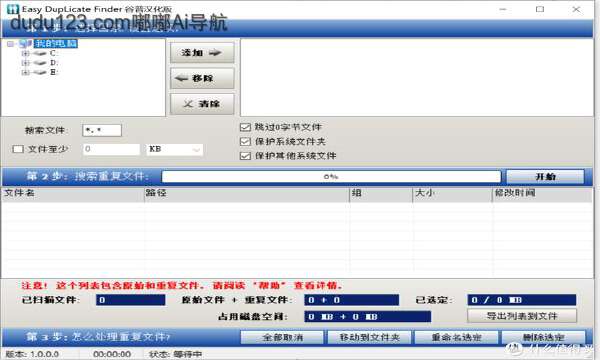Toggle the 跳过0字节文件 checkbox

point(245,127)
